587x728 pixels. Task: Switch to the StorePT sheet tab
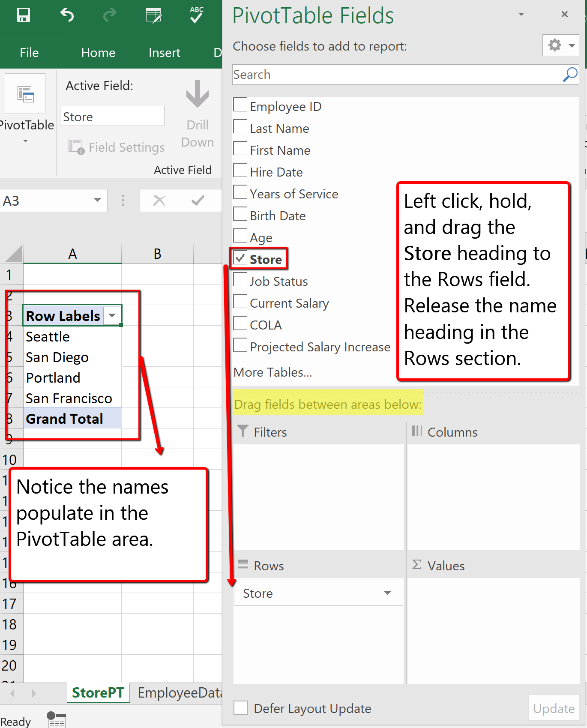pos(98,693)
